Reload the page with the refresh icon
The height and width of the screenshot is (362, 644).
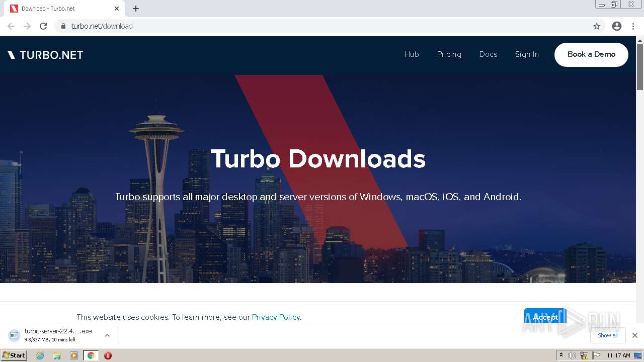(43, 26)
